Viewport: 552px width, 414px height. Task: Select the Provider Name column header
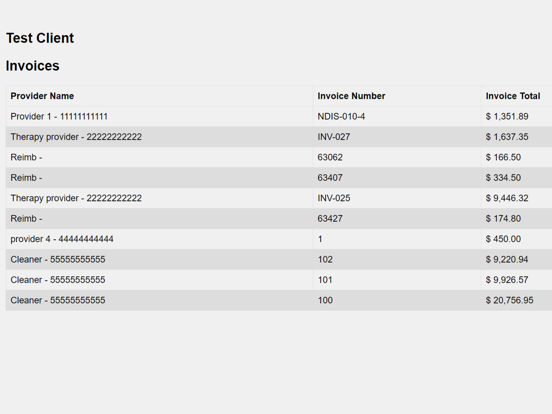(42, 96)
